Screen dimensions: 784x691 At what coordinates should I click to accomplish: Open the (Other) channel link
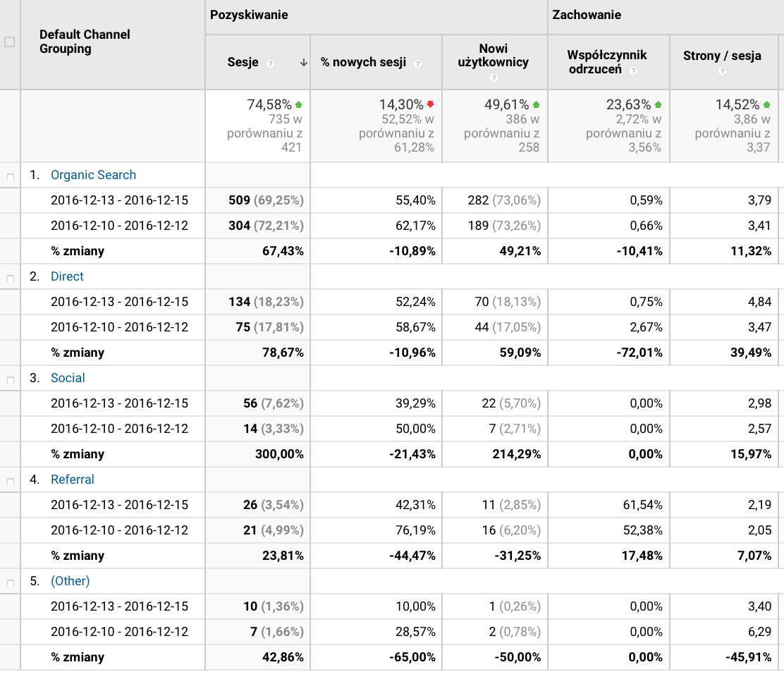click(70, 581)
